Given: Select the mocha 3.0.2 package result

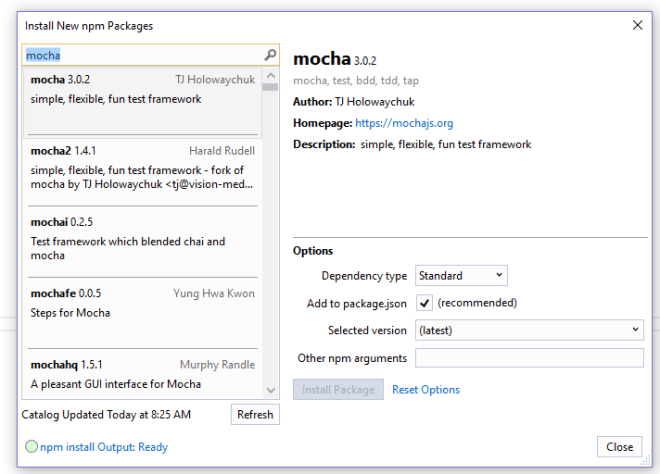Looking at the screenshot, I should coord(142,101).
